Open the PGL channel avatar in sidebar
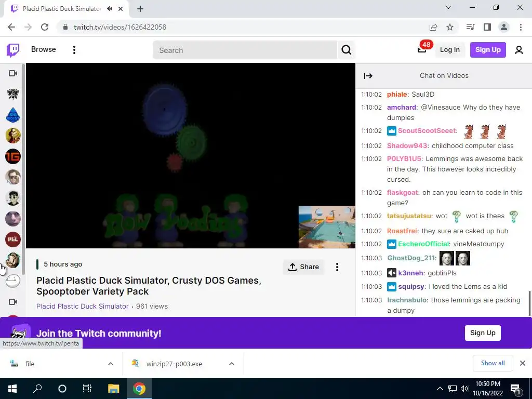 point(13,240)
